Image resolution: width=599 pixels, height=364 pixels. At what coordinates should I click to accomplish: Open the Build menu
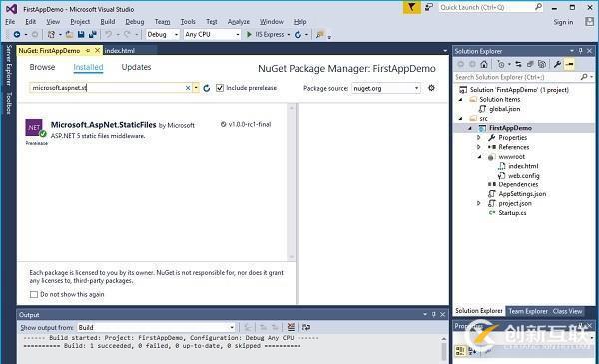click(x=108, y=22)
